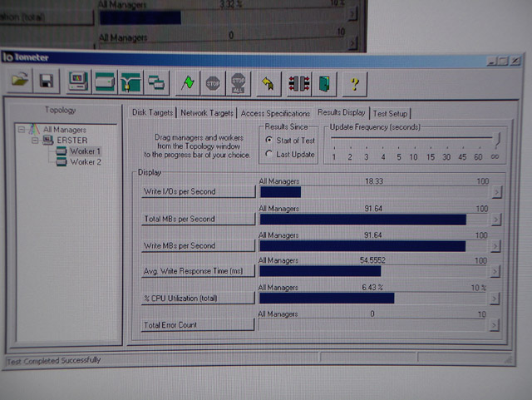
Task: Start tests with the green flag
Action: coord(187,83)
